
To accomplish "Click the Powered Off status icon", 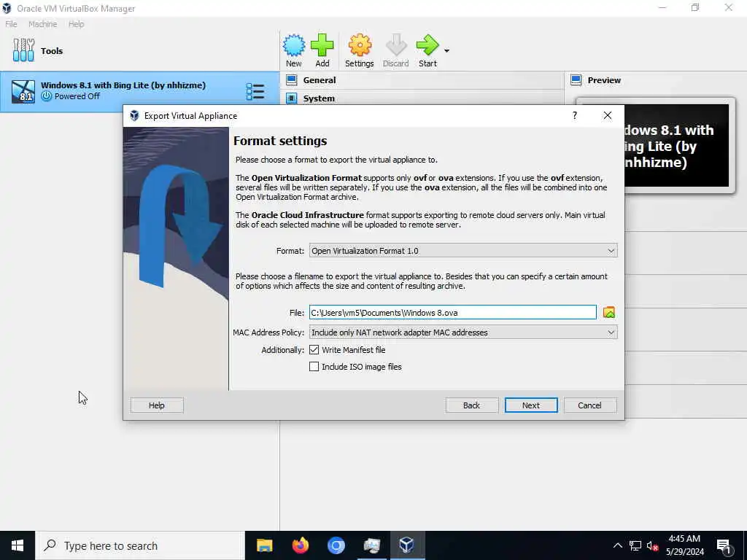I will pyautogui.click(x=46, y=96).
